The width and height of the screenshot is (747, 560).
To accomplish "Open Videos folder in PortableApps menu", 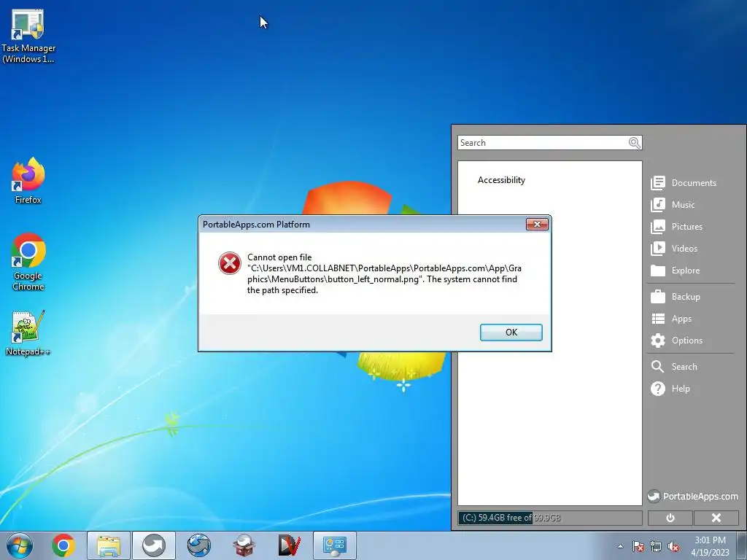I will coord(675,249).
